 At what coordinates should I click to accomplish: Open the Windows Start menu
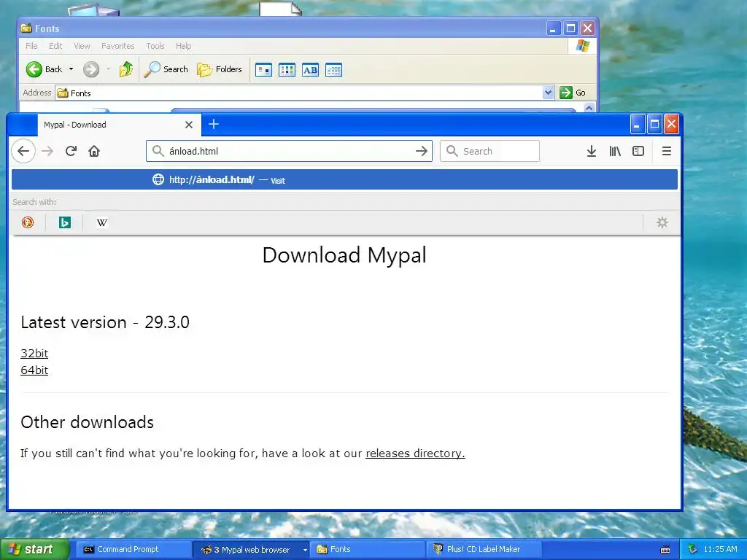34,549
